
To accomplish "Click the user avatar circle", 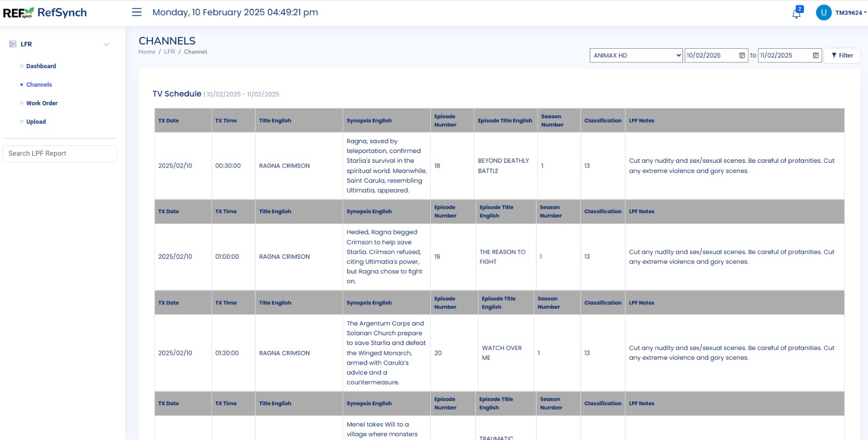I will (x=824, y=12).
